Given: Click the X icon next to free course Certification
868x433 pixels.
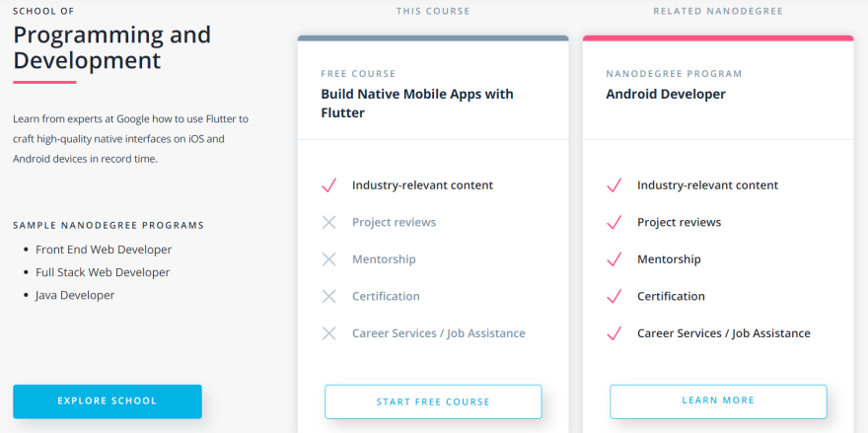Looking at the screenshot, I should (329, 296).
